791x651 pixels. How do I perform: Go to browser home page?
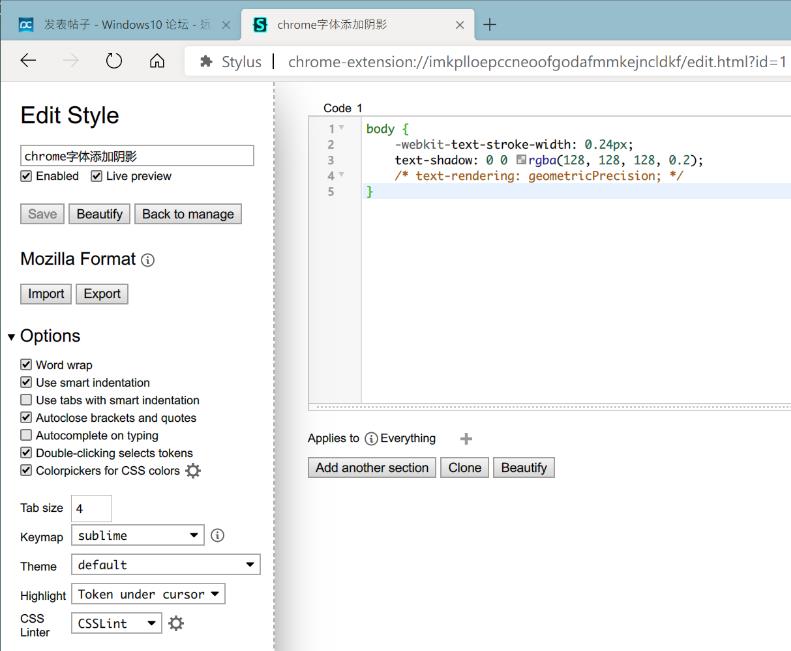(157, 61)
